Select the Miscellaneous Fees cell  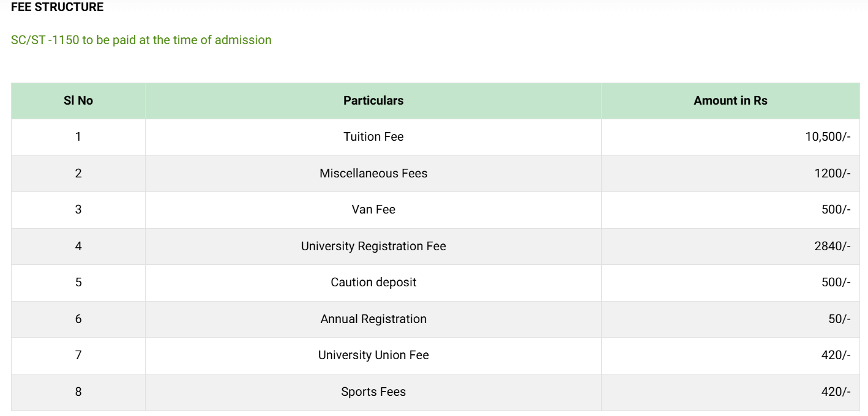pos(373,173)
